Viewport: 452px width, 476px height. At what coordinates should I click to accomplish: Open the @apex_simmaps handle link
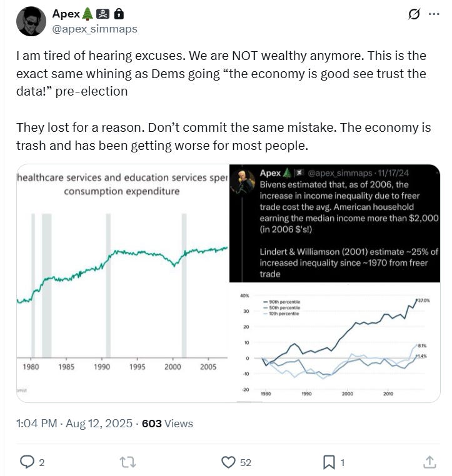click(94, 29)
